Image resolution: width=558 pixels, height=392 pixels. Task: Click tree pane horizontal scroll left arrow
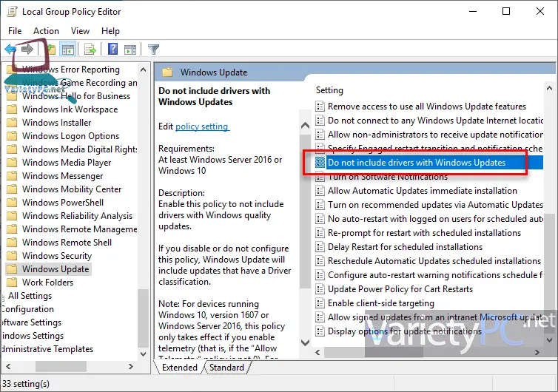pyautogui.click(x=8, y=366)
